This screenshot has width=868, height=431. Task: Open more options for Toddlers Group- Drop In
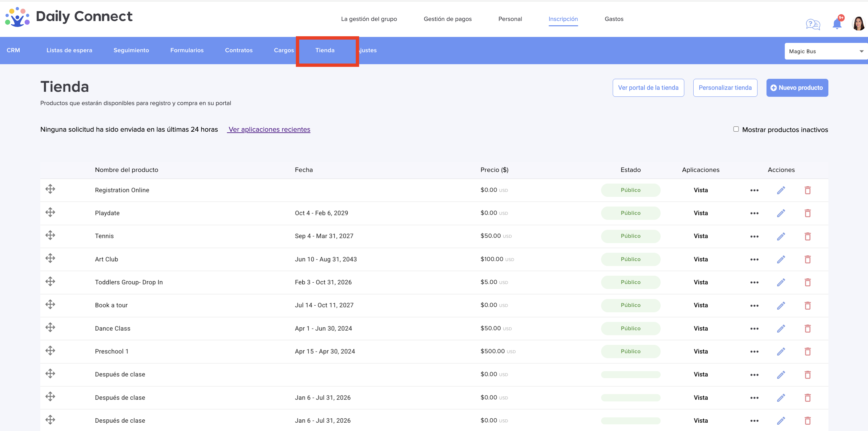click(754, 282)
